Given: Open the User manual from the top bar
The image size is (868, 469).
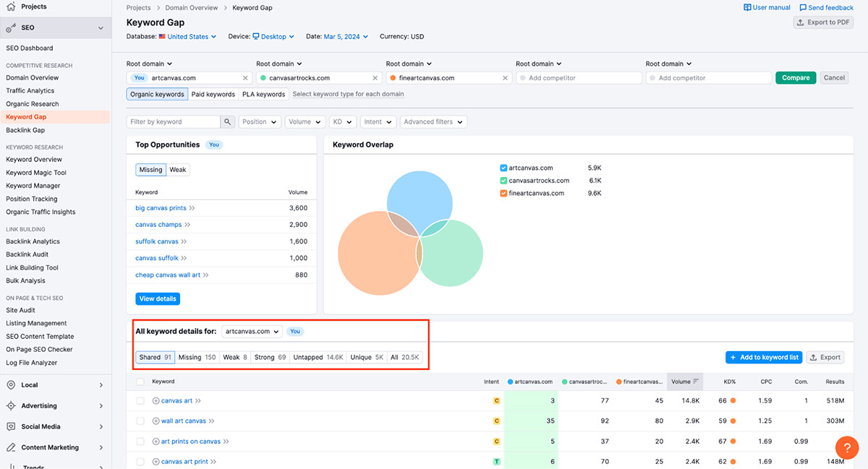Looking at the screenshot, I should click(x=765, y=7).
